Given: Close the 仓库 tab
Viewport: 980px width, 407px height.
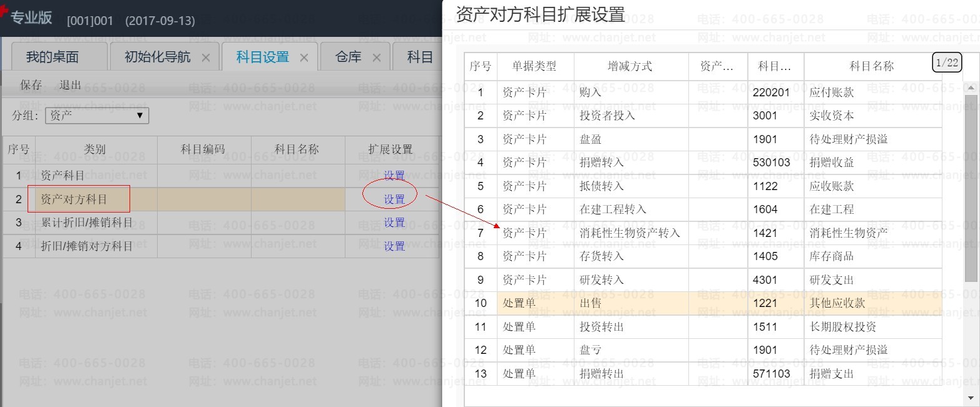Looking at the screenshot, I should (x=377, y=58).
